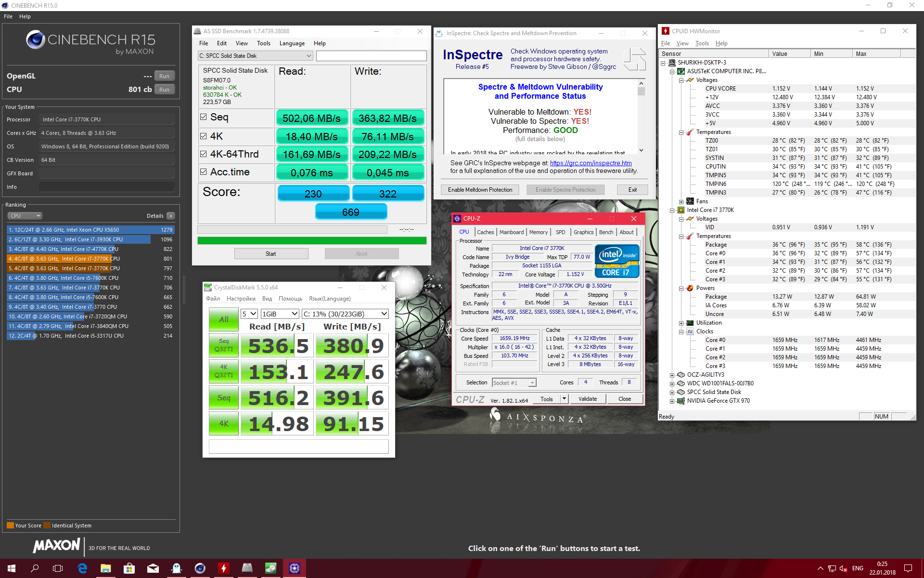Uncheck the Seq test checkbox

(204, 117)
